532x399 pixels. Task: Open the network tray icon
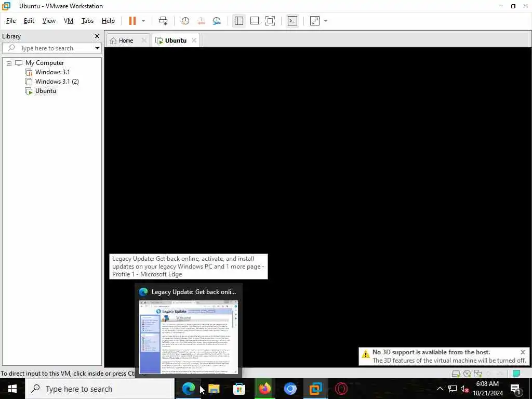(x=453, y=389)
